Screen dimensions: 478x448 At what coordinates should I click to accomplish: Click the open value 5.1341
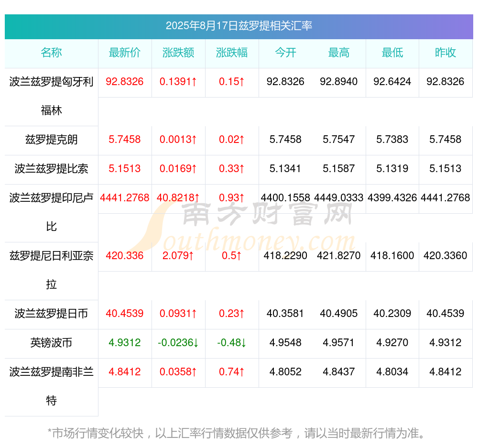[285, 169]
